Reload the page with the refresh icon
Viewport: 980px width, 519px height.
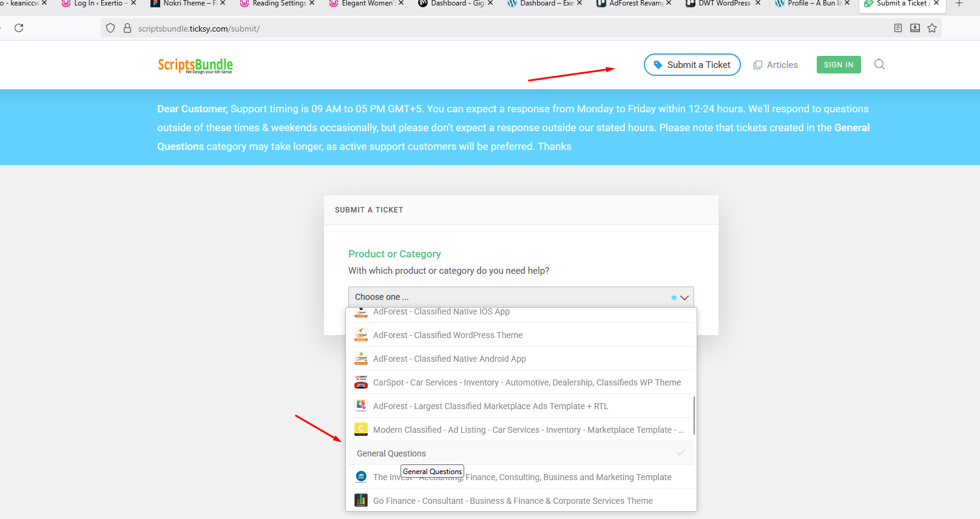(19, 28)
